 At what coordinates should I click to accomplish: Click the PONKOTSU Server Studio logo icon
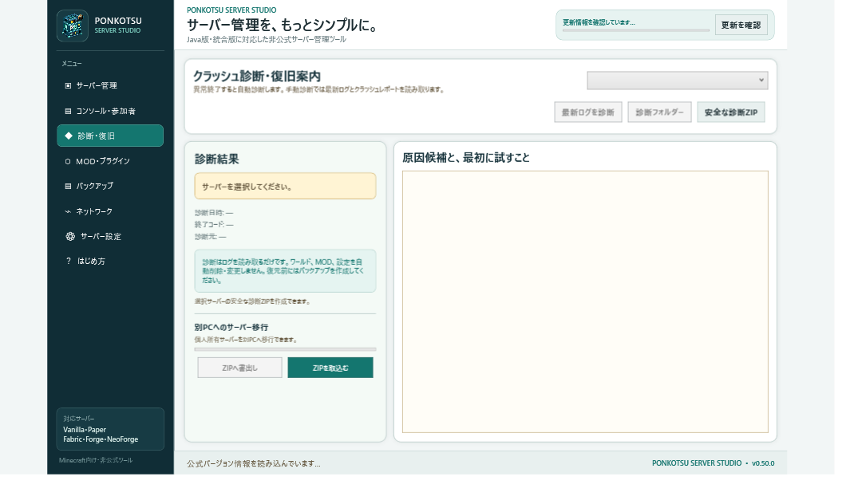(x=73, y=26)
